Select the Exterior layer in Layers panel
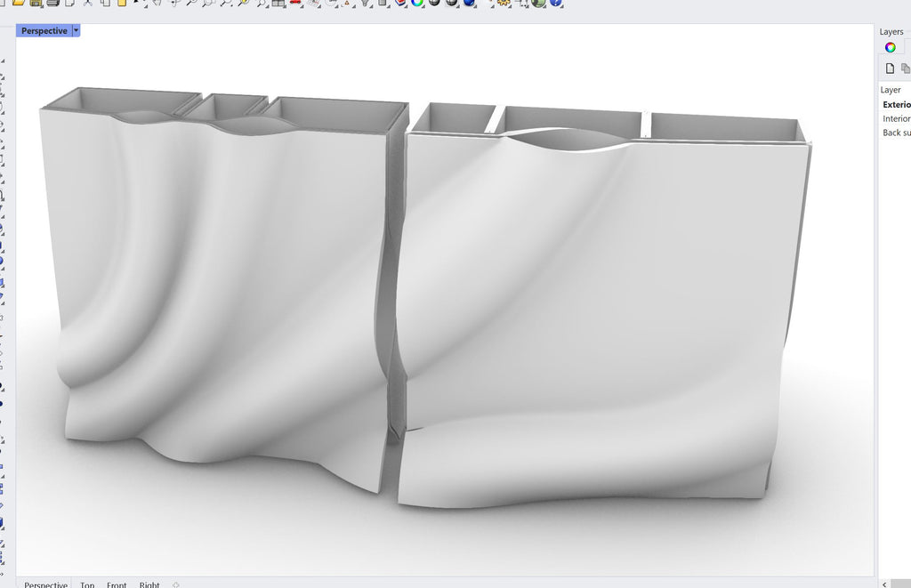This screenshot has width=911, height=588. pyautogui.click(x=896, y=105)
